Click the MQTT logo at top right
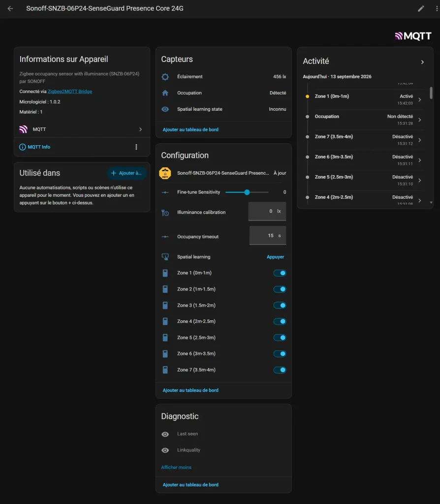Viewport: 440px width, 504px height. [413, 36]
